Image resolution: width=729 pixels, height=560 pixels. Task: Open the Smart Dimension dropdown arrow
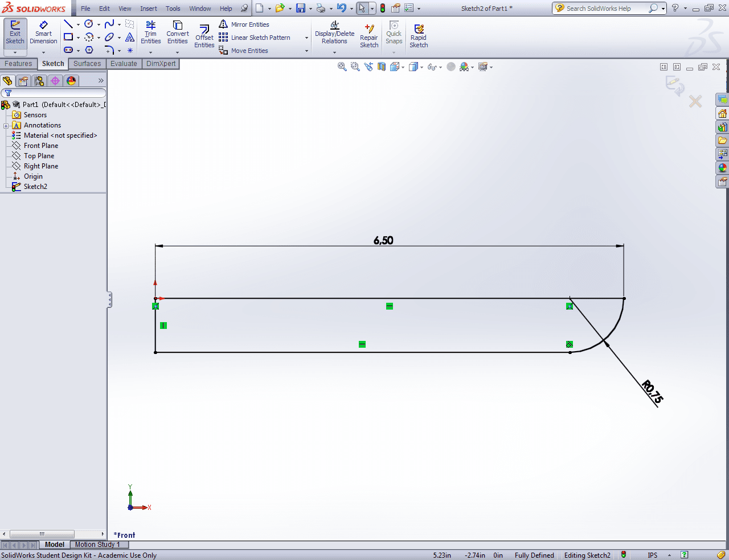(x=43, y=52)
